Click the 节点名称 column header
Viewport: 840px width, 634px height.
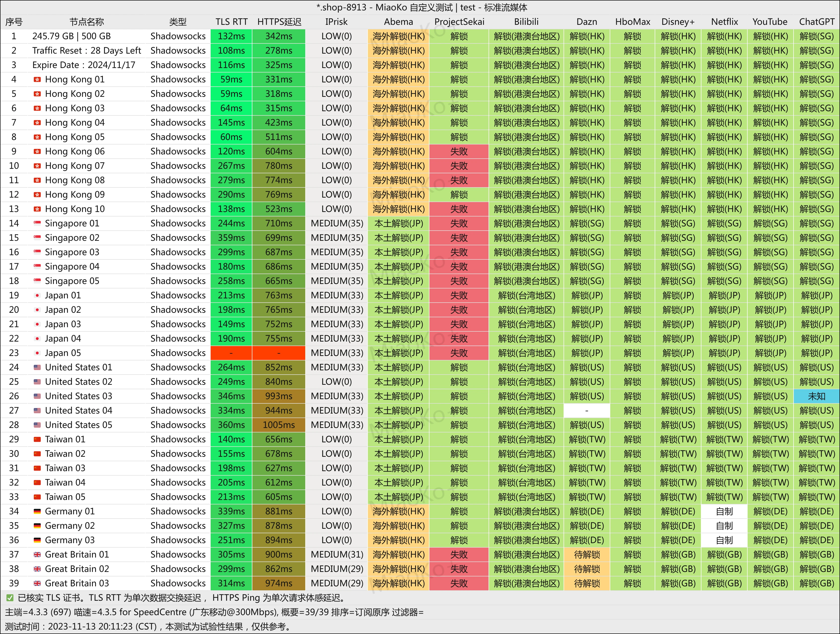tap(87, 22)
